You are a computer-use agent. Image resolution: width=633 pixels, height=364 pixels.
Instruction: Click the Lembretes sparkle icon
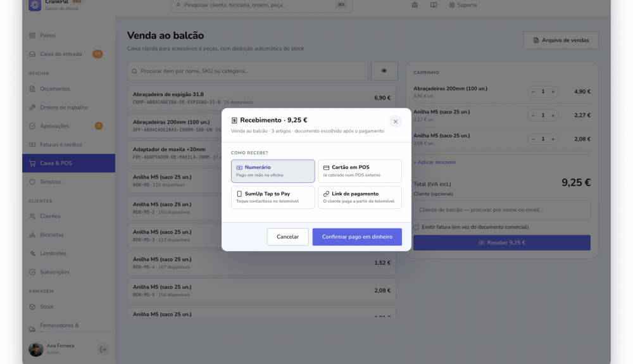pyautogui.click(x=32, y=253)
